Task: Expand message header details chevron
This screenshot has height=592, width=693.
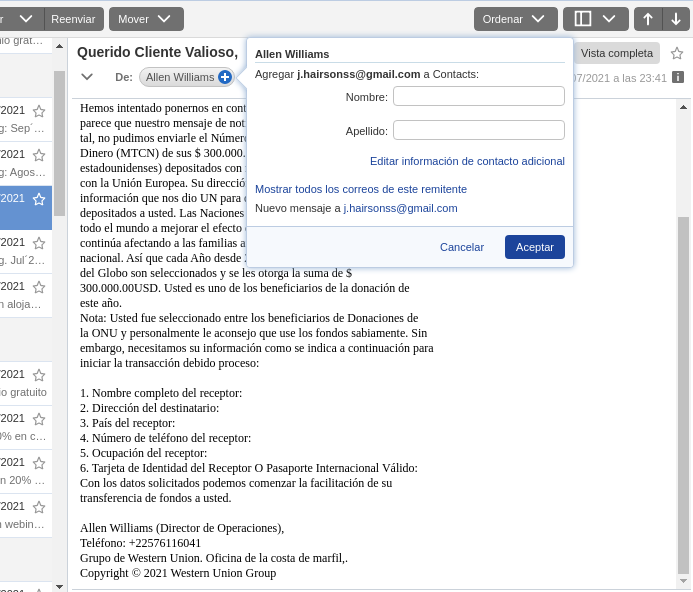Action: tap(87, 77)
